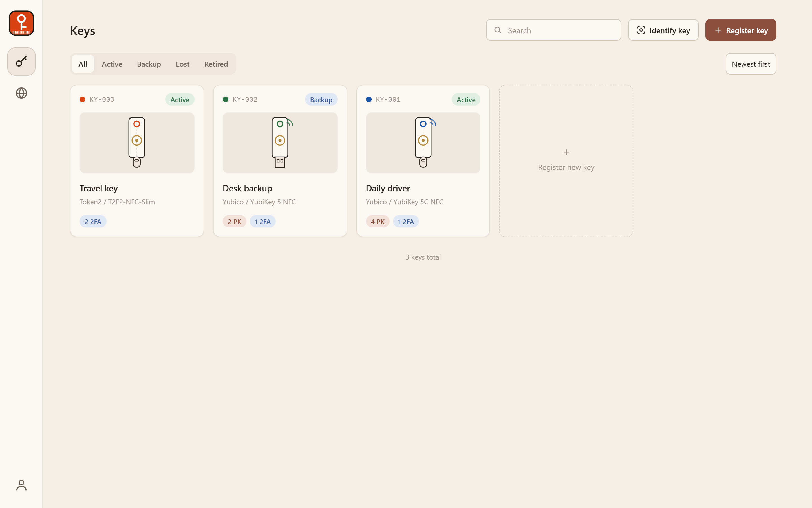Image resolution: width=812 pixels, height=508 pixels.
Task: Click the KY-002 identifier text
Action: click(245, 99)
